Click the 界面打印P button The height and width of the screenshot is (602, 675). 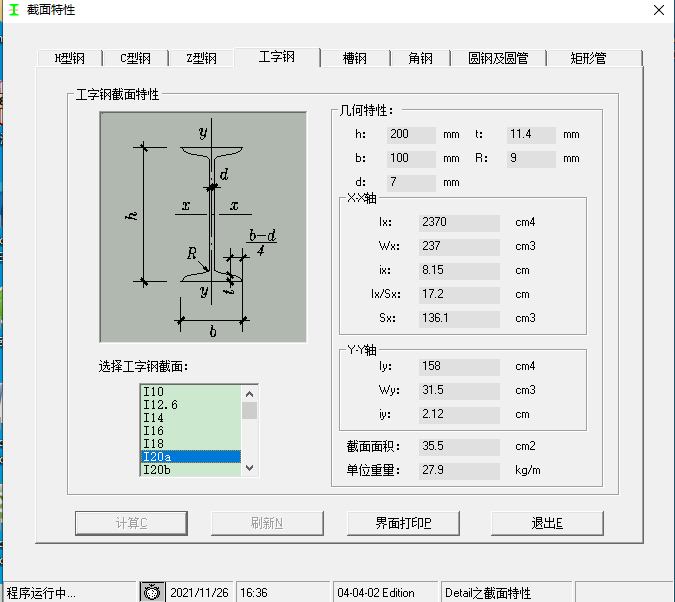pyautogui.click(x=403, y=523)
